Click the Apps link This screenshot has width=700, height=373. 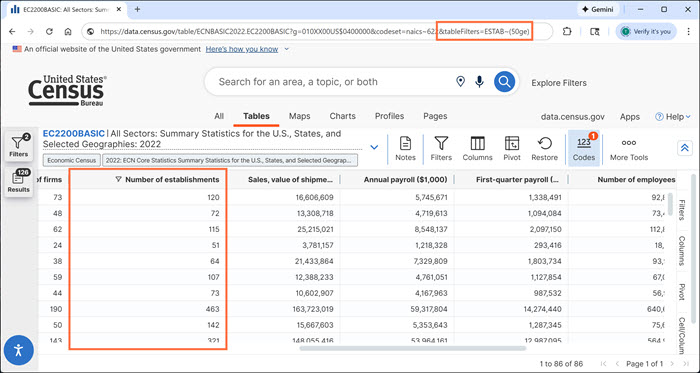coord(629,117)
